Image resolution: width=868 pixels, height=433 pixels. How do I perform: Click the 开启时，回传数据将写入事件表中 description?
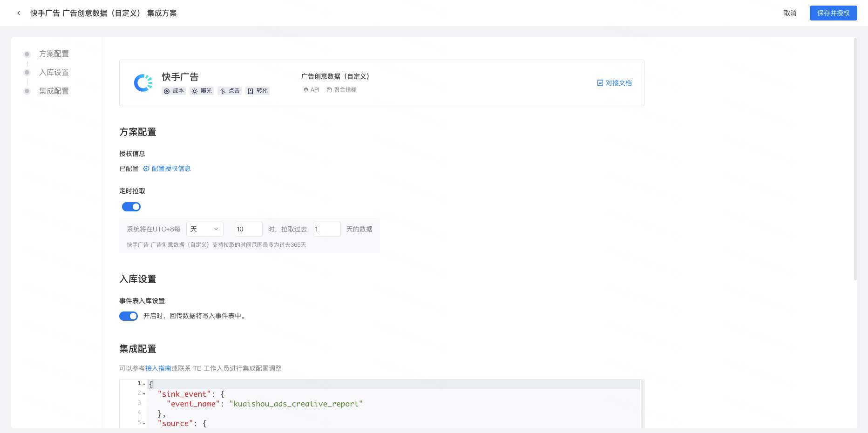[195, 316]
